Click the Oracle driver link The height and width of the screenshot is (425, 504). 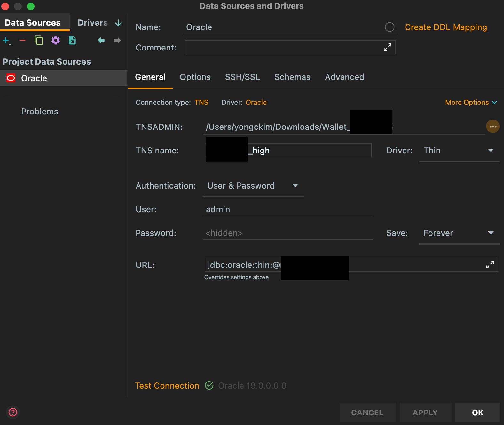point(256,102)
